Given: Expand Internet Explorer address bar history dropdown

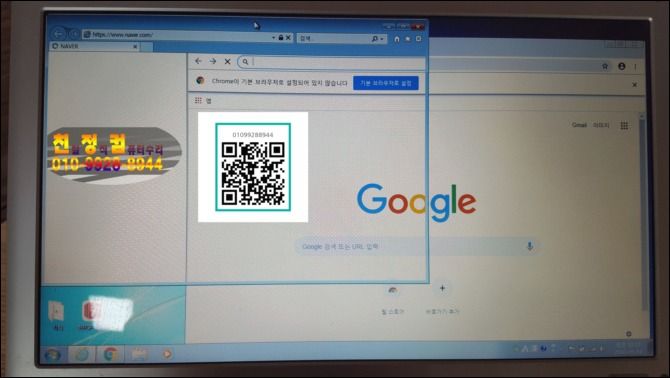Looking at the screenshot, I should coord(273,38).
